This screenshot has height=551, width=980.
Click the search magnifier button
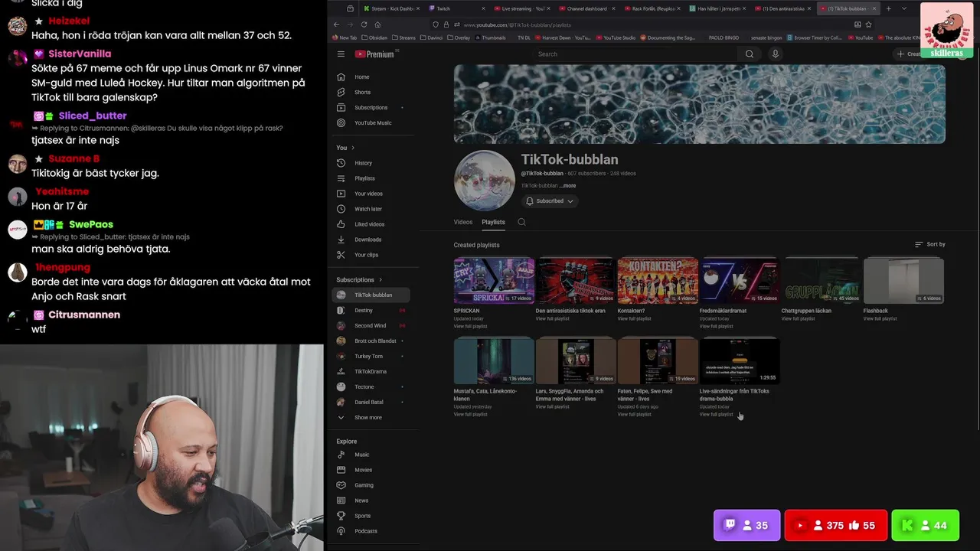pyautogui.click(x=750, y=54)
